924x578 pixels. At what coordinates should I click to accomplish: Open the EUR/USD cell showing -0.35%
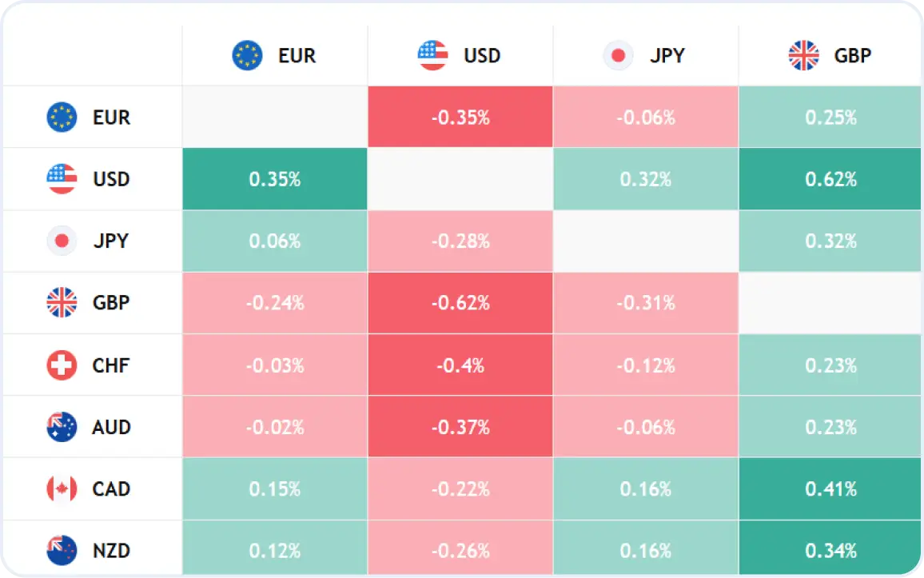(x=460, y=117)
